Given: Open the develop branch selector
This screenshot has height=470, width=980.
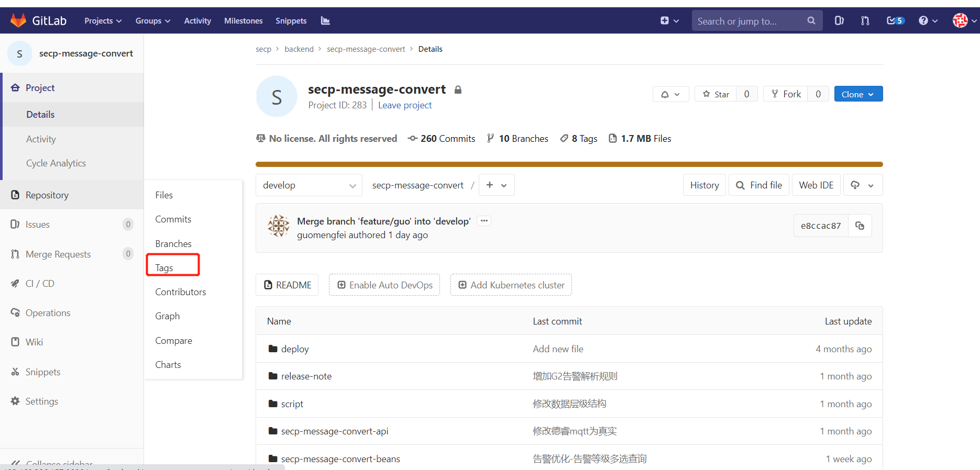Looking at the screenshot, I should point(309,185).
